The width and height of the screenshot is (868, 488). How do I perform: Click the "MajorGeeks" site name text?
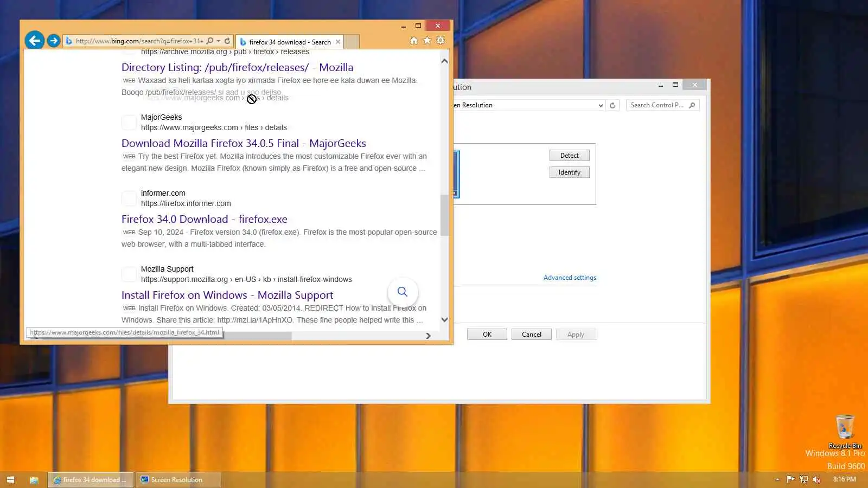(161, 117)
